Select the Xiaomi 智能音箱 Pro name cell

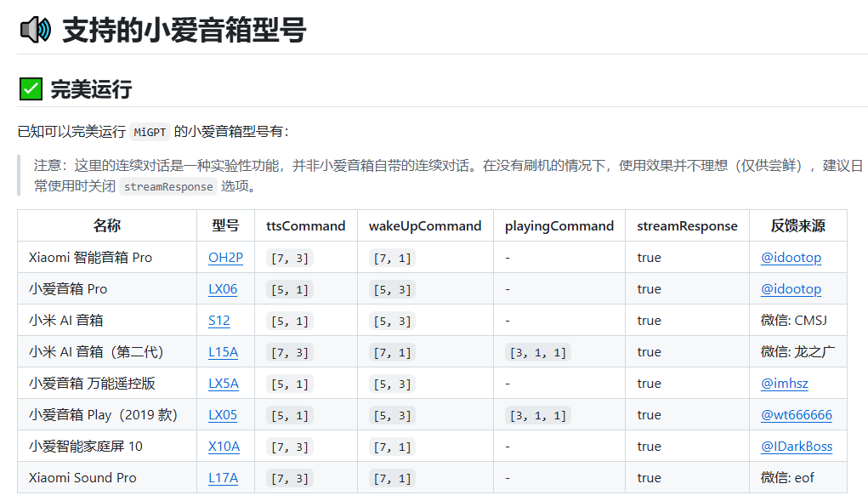tap(107, 258)
